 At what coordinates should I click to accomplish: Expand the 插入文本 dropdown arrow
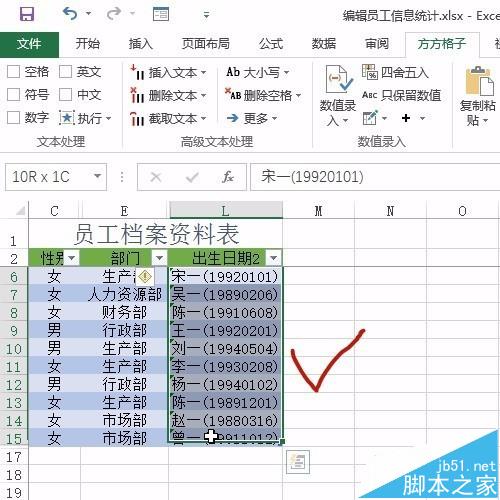pyautogui.click(x=203, y=72)
